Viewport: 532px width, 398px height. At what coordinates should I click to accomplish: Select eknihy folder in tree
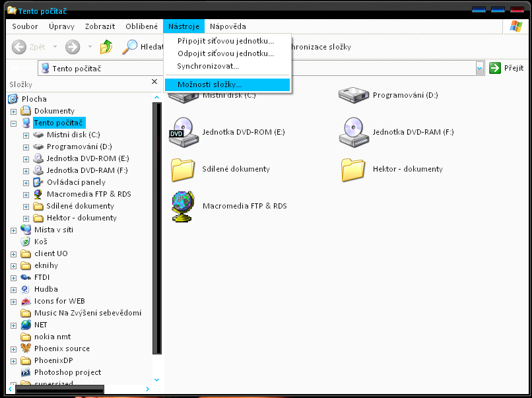point(46,265)
